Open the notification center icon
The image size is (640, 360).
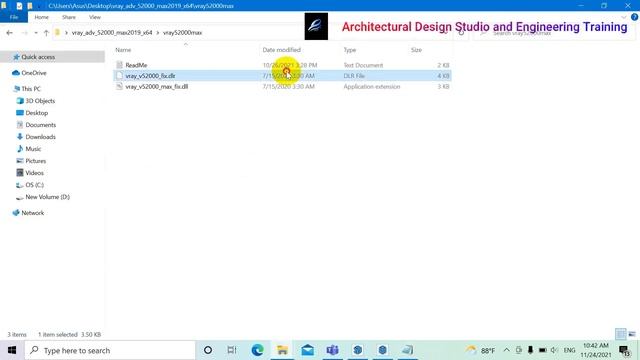click(x=624, y=350)
